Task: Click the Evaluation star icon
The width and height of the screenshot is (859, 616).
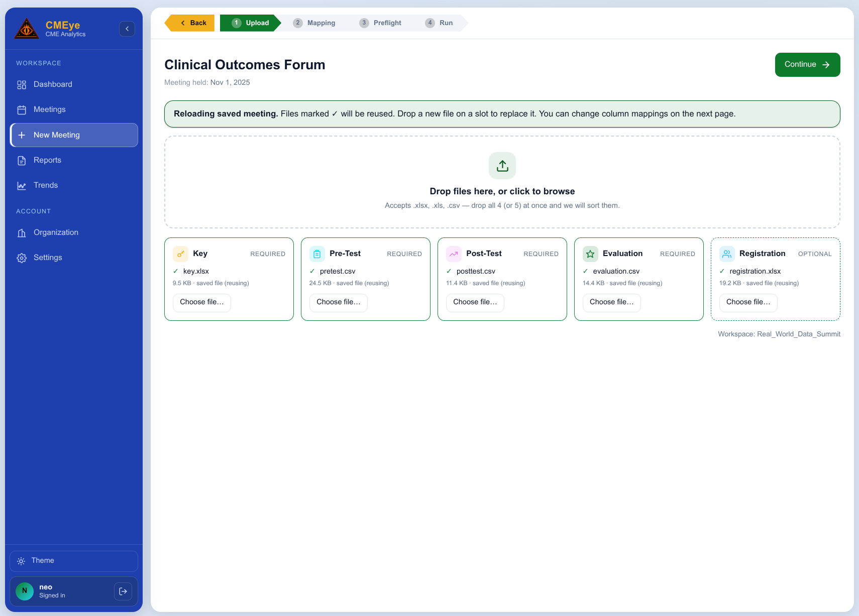Action: (x=590, y=254)
